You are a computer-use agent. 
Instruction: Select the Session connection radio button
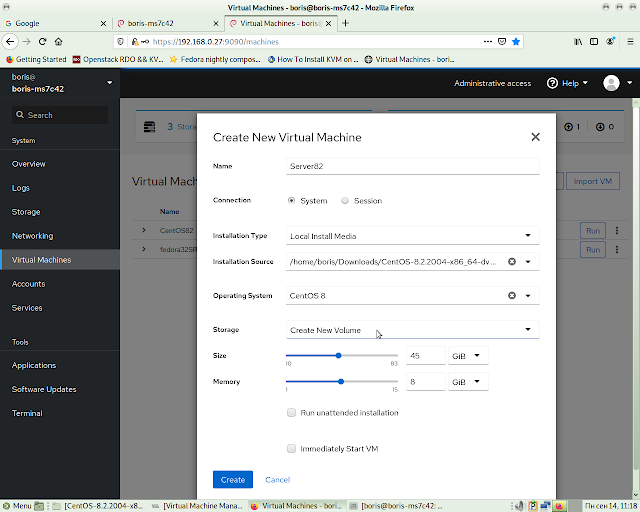pyautogui.click(x=345, y=200)
